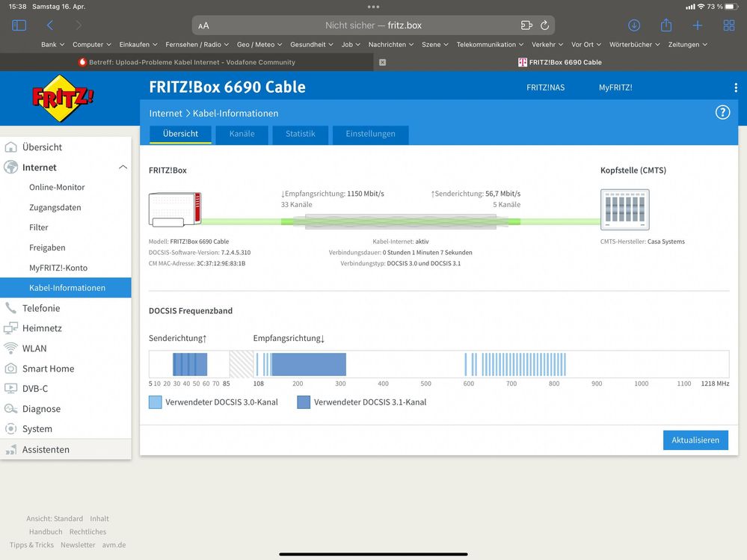Switch to the Statistik tab

(x=300, y=135)
